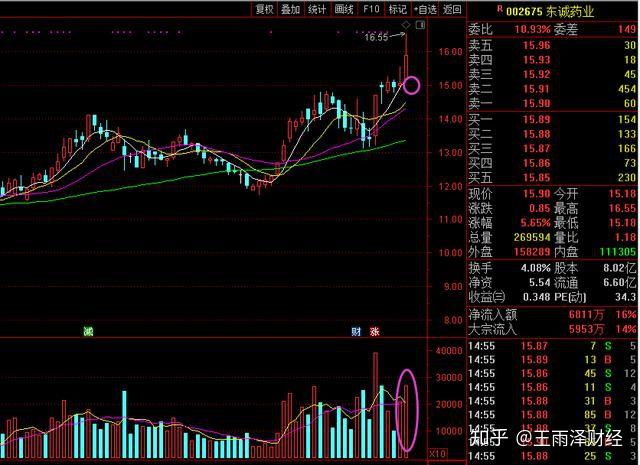The image size is (640, 465).
Task: Click the red R margin-trading badge
Action: (500, 8)
